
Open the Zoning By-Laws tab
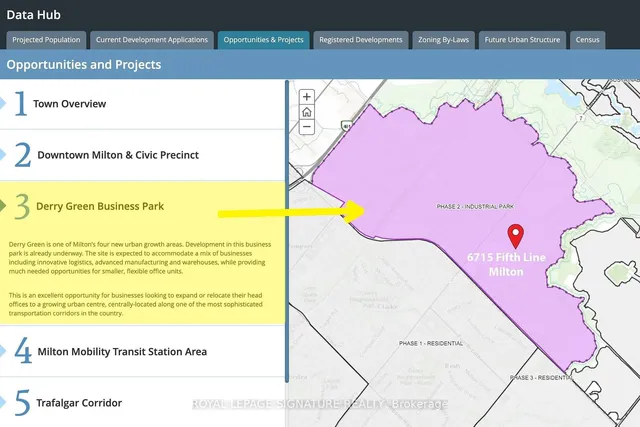444,40
